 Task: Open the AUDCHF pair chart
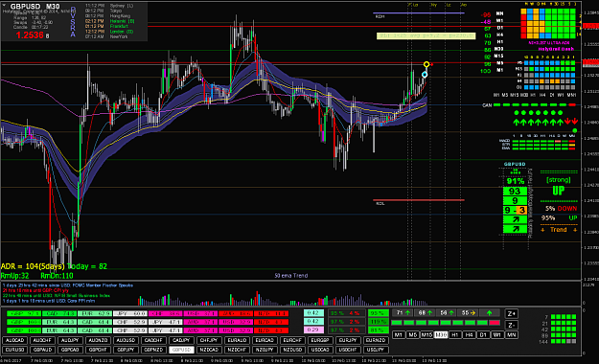[42, 340]
